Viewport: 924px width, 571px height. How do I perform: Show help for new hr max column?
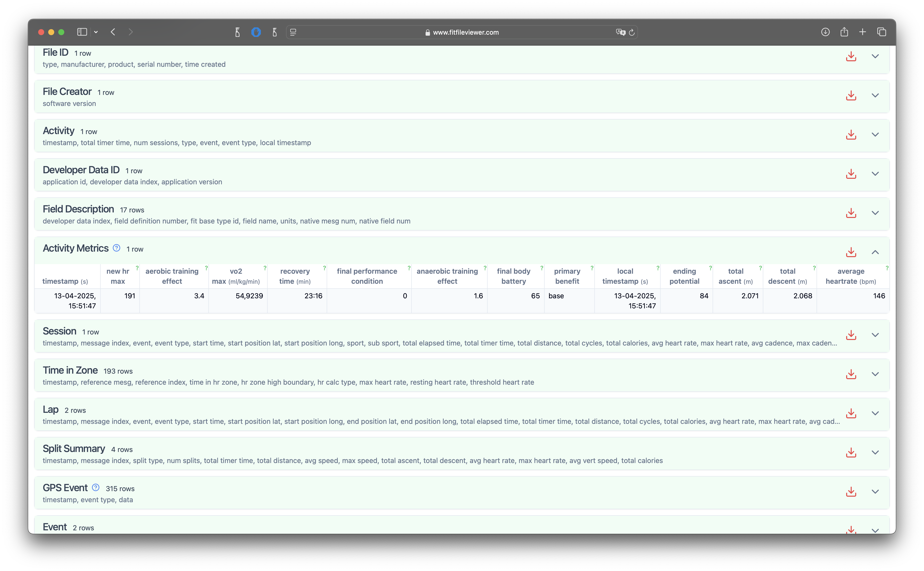[137, 268]
